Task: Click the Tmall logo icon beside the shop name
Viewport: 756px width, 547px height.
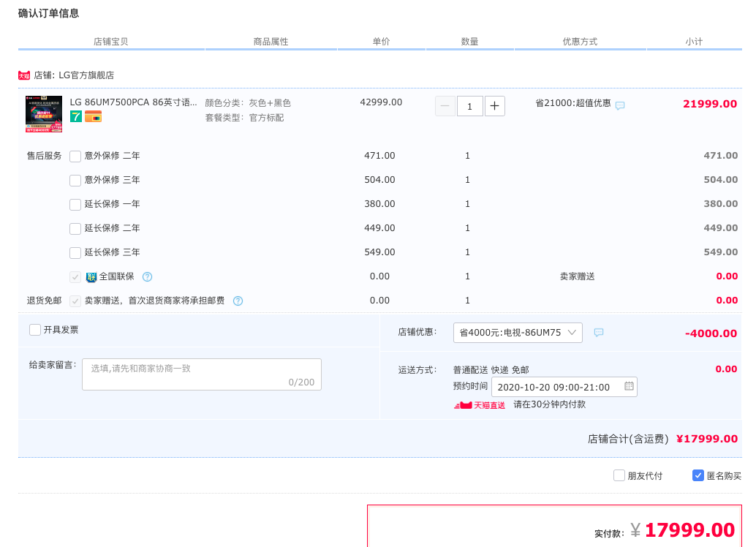Action: coord(24,76)
